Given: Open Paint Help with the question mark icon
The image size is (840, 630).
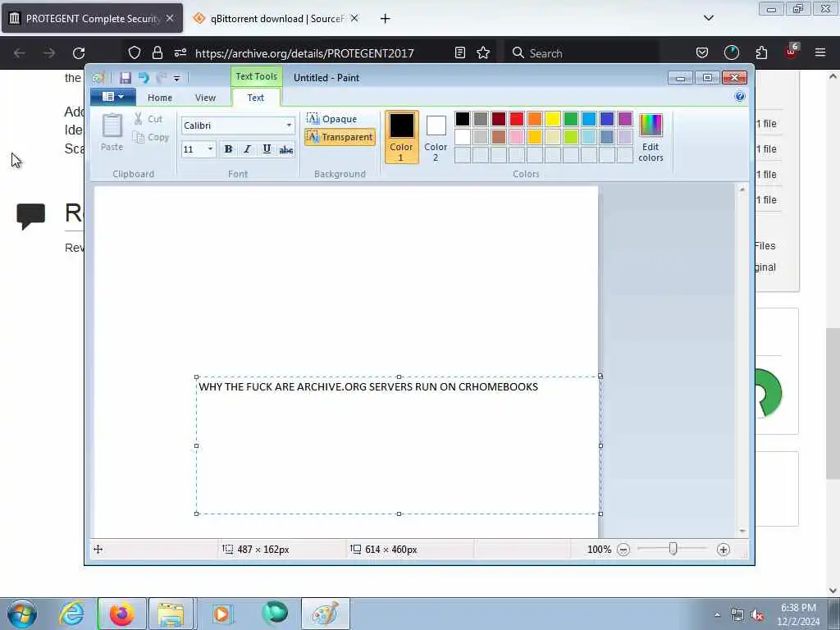Looking at the screenshot, I should (x=740, y=97).
